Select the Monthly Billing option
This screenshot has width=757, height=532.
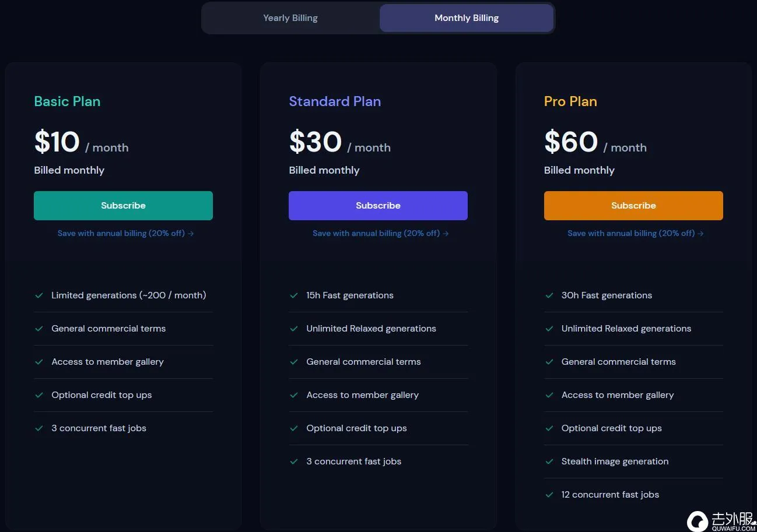click(x=467, y=18)
